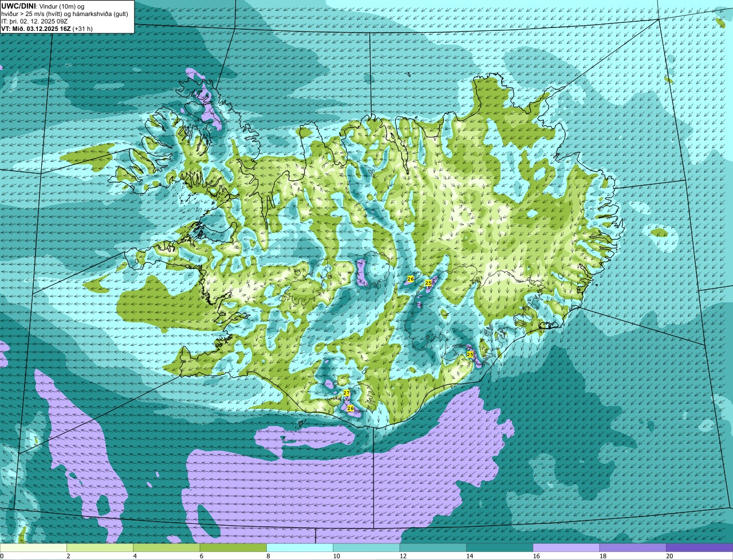
Task: Click the 'IT: þri. 02. 12. 2025 09Z' text
Action: coord(34,21)
